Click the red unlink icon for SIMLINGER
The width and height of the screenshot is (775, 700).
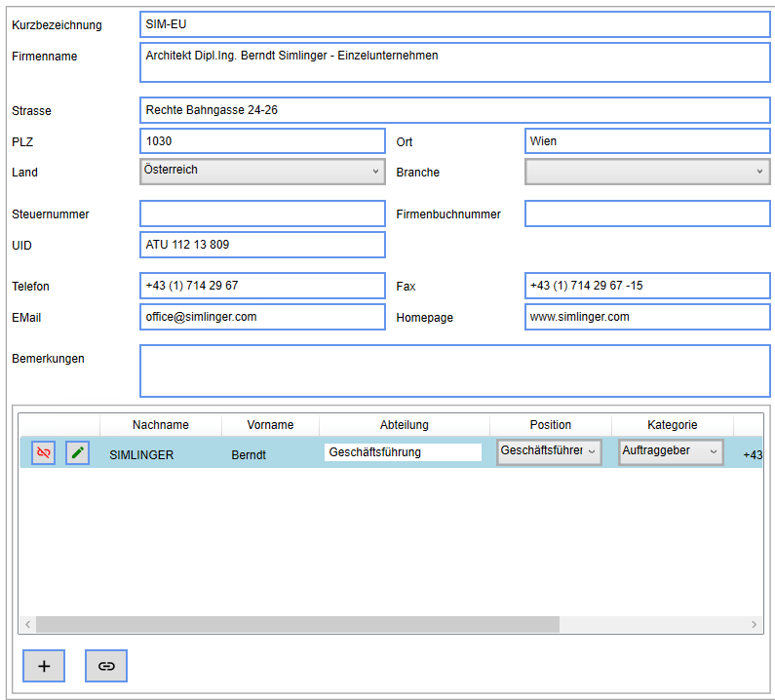point(43,452)
